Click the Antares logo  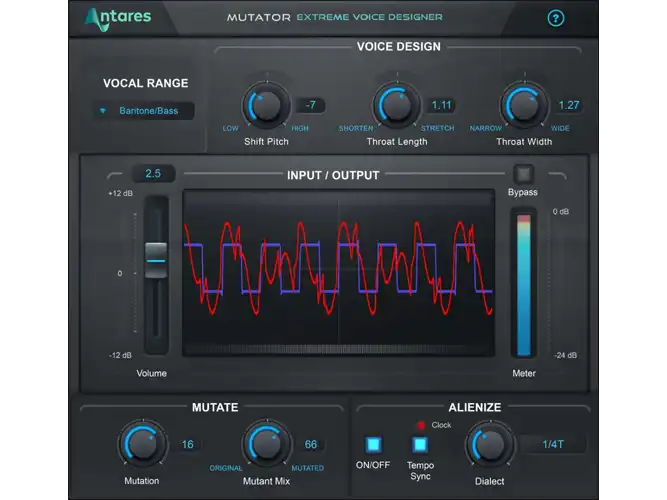(118, 19)
